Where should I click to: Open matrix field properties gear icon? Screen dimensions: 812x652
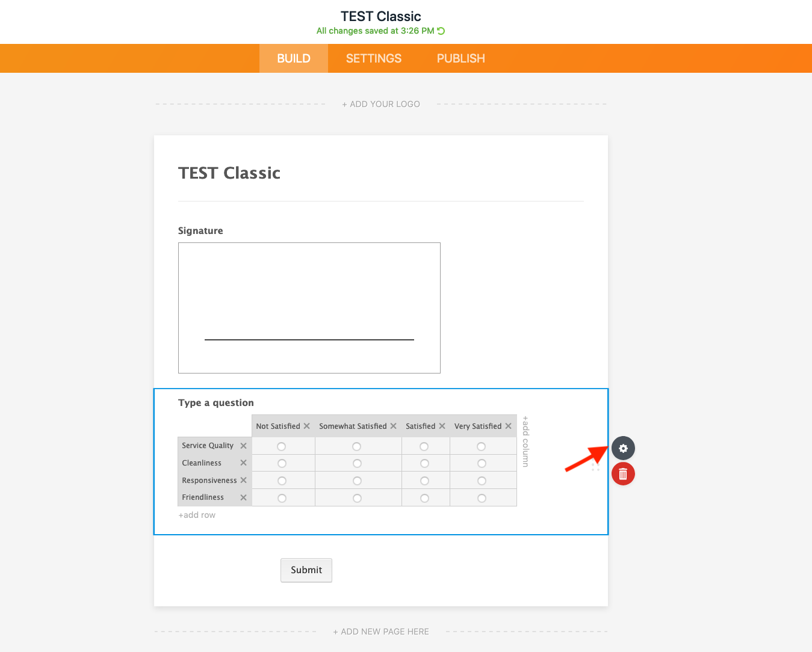point(623,448)
